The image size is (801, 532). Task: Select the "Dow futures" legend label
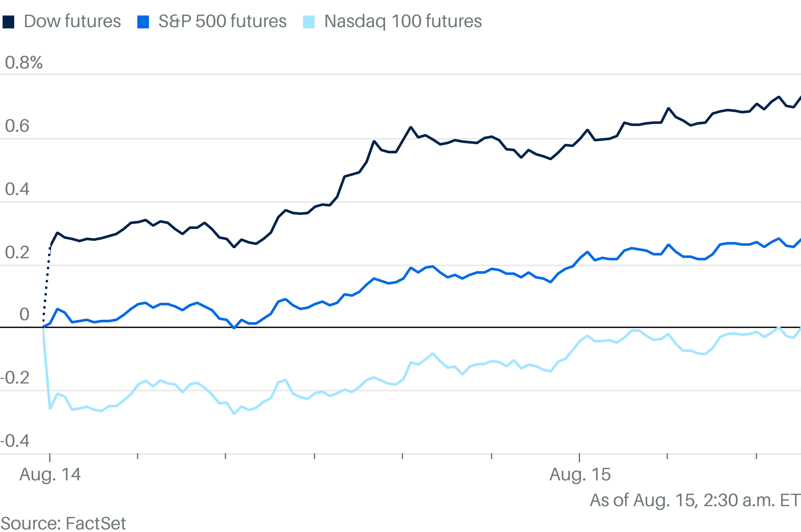(72, 21)
